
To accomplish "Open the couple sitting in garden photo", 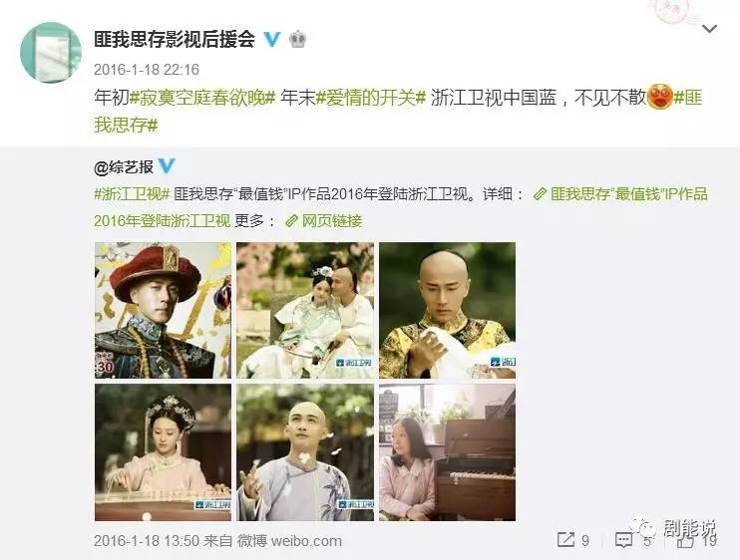I will pos(305,310).
